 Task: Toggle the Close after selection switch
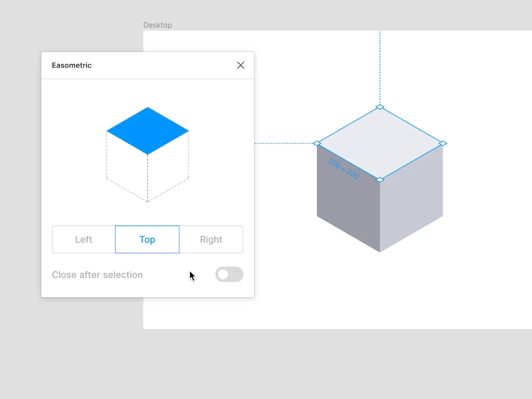(x=229, y=274)
